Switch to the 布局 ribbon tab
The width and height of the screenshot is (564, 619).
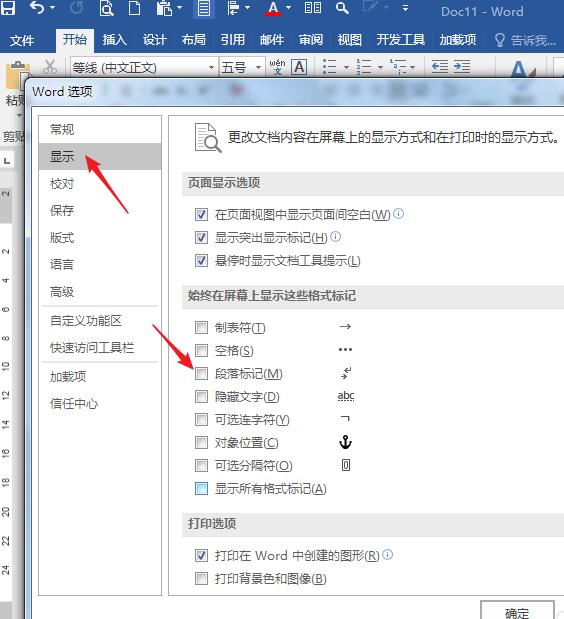click(x=193, y=40)
